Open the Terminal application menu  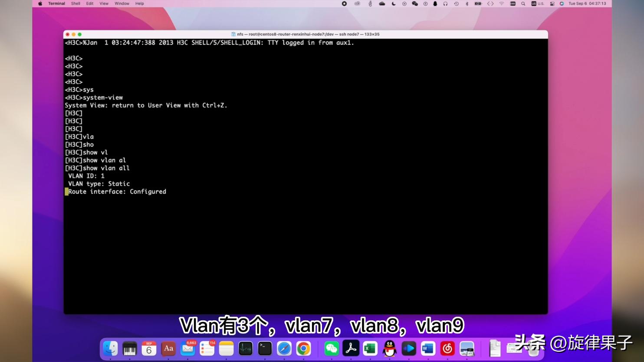click(56, 3)
